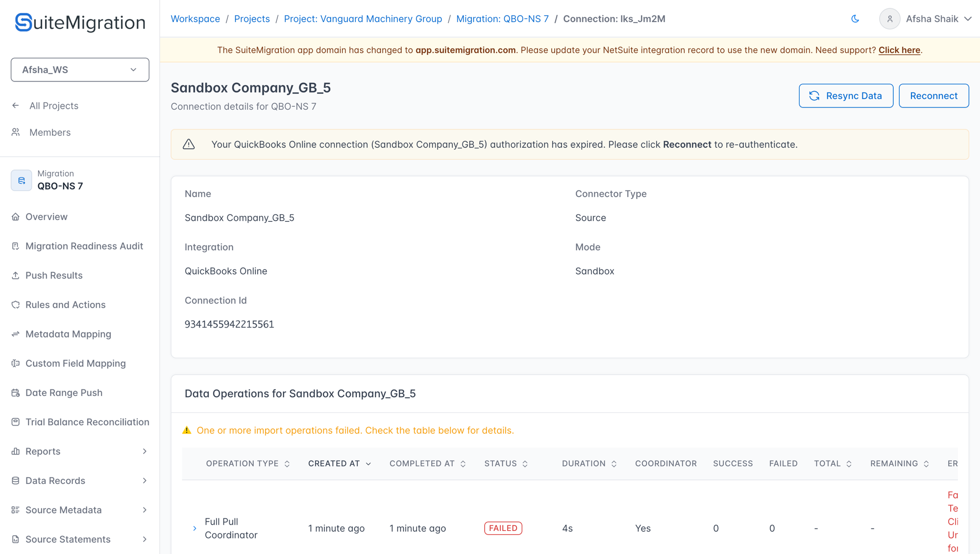The image size is (980, 554).
Task: Open Afsha Shaik user menu
Action: [x=926, y=19]
